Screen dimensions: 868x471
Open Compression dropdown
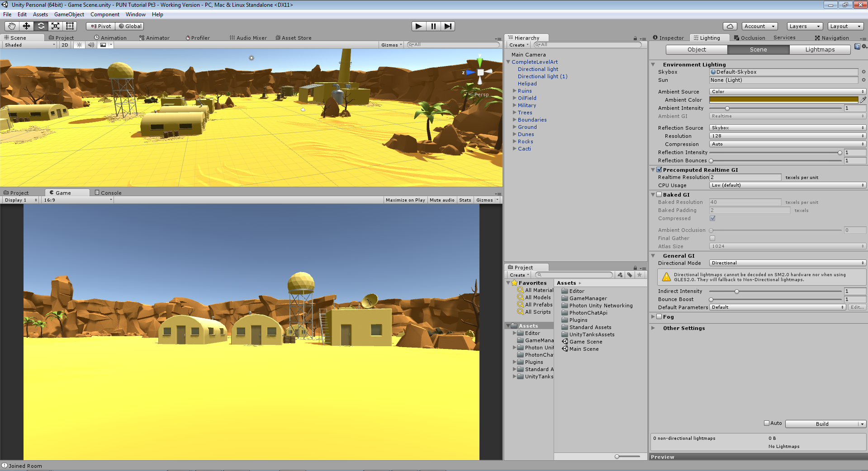pyautogui.click(x=787, y=144)
